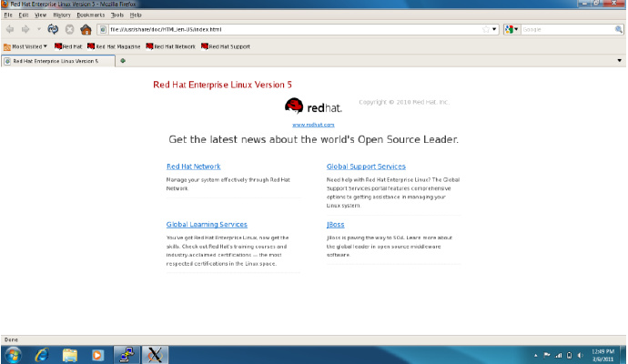Viewport: 628px width, 364px height.
Task: Click the Forward navigation arrow
Action: pos(25,29)
